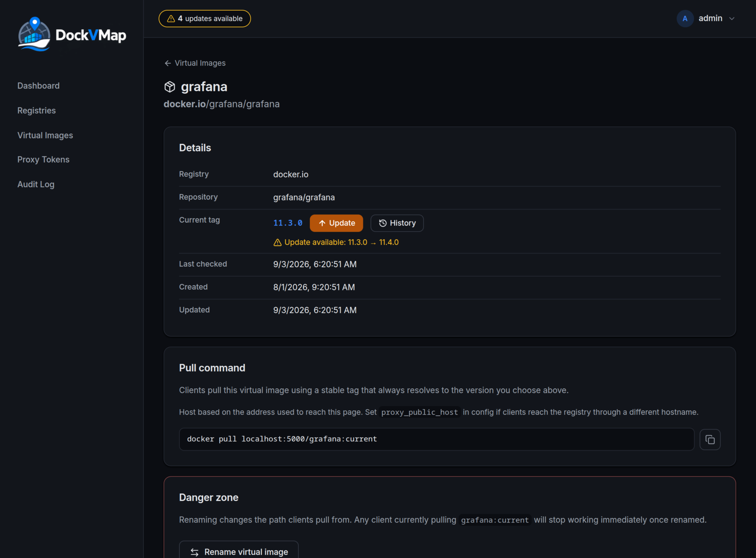The image size is (756, 558).
Task: Open tag History button
Action: pos(397,223)
